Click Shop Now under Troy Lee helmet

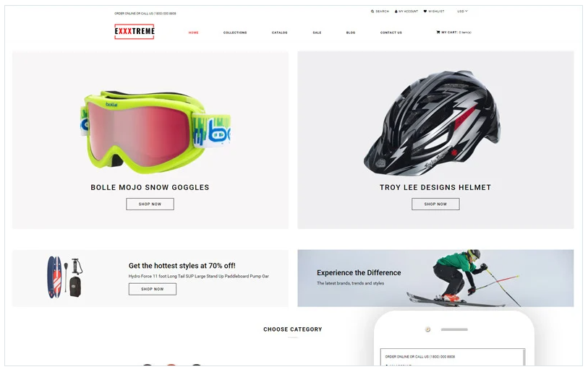435,204
